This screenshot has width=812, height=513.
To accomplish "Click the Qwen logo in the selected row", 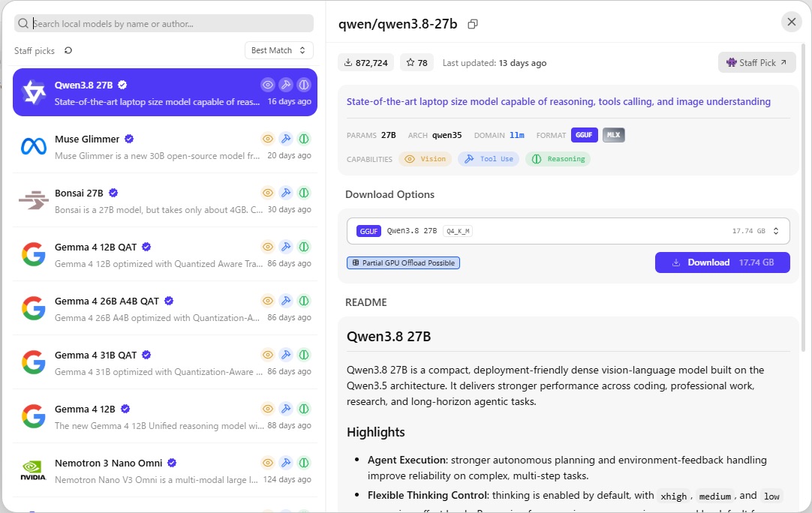I will 34,93.
